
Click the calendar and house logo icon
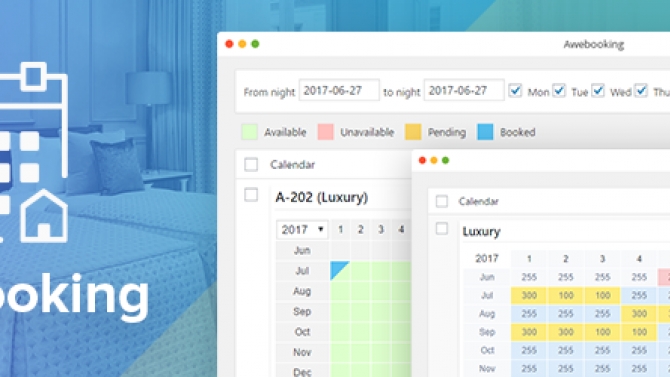point(33,153)
